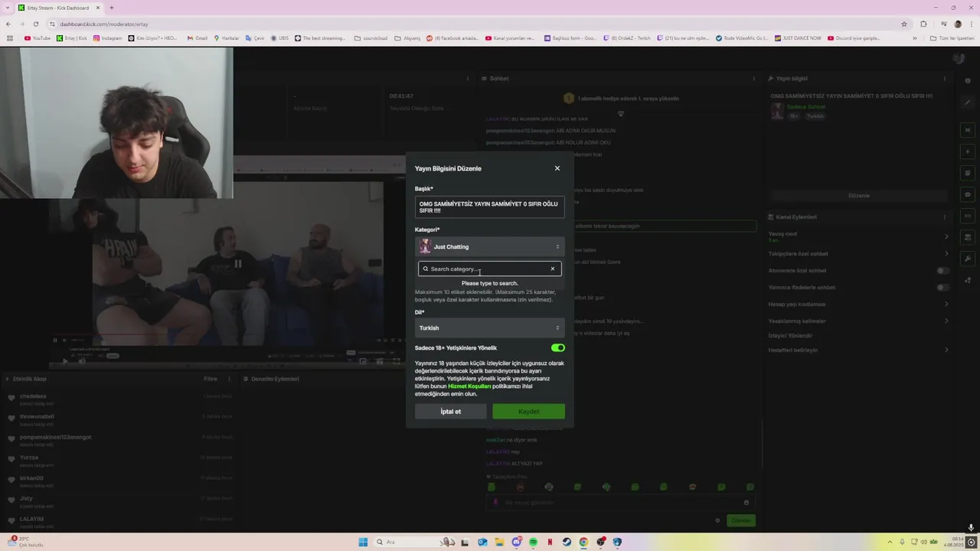
Task: Click the Filtre button in Etkinlik Akışı
Action: (x=210, y=379)
